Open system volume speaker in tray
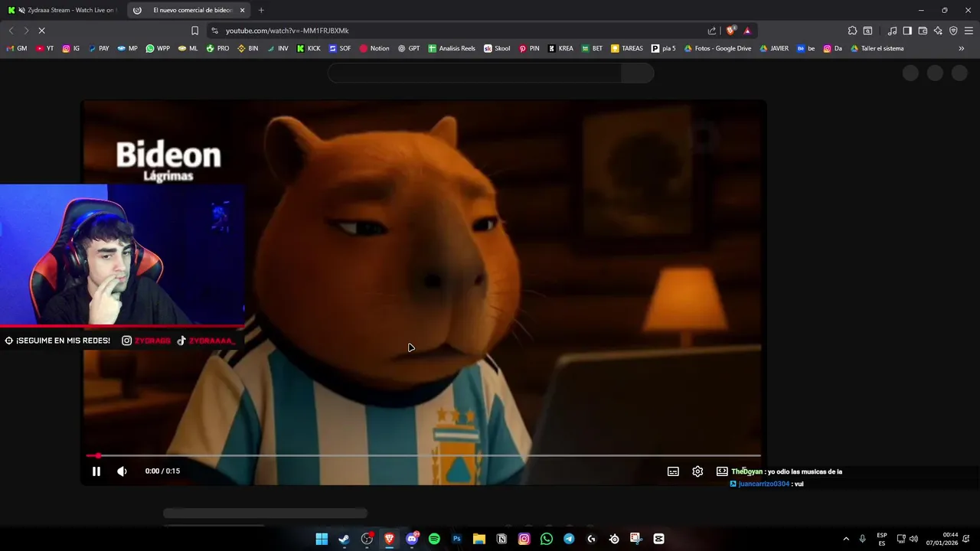 click(x=913, y=539)
